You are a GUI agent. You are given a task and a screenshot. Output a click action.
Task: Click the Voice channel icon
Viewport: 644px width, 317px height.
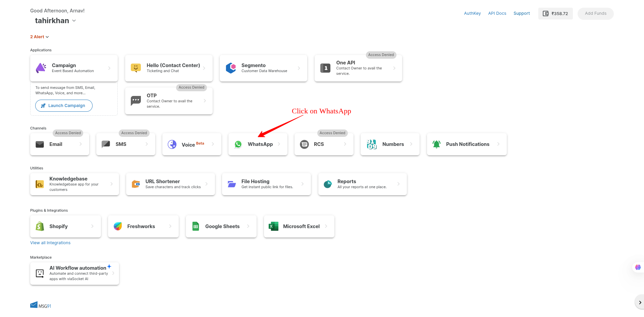[x=172, y=144]
